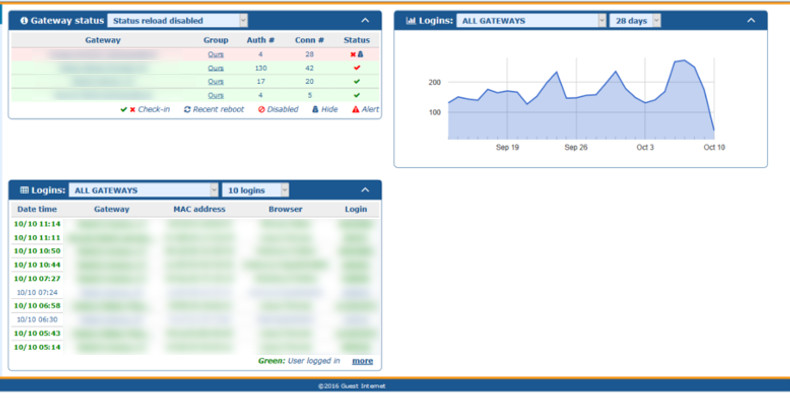The image size is (790, 406).
Task: Click the Conn count 28 cell
Action: pyautogui.click(x=309, y=54)
